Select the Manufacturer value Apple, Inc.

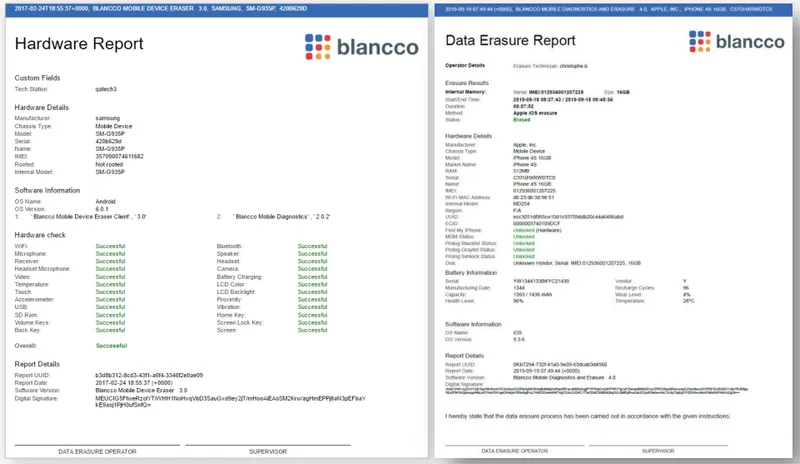point(524,145)
